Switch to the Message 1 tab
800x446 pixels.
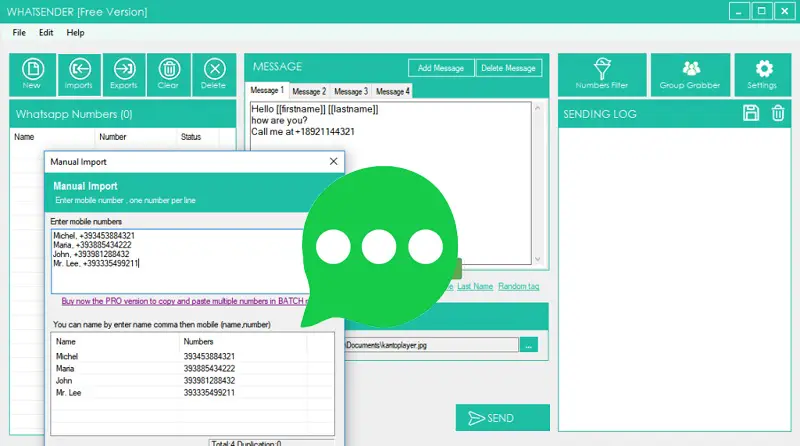(267, 90)
